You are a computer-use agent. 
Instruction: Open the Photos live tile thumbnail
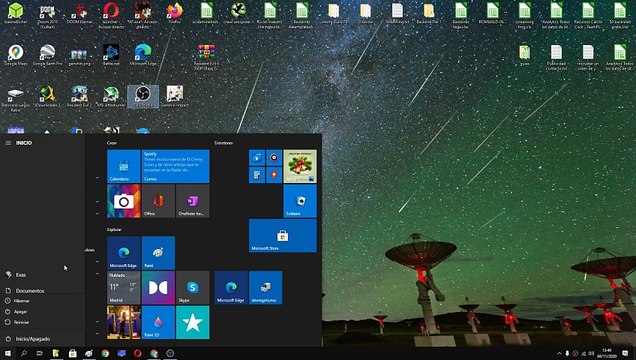pos(124,322)
